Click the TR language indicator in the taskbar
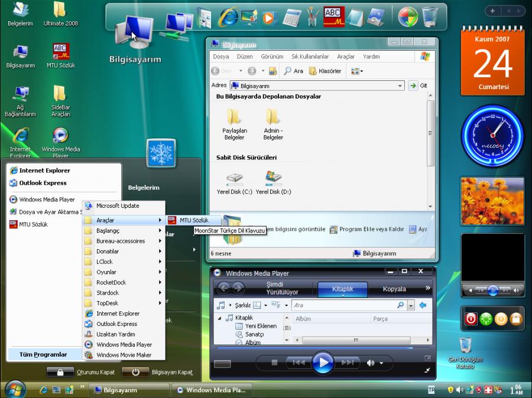Image resolution: width=532 pixels, height=398 pixels. (x=432, y=390)
